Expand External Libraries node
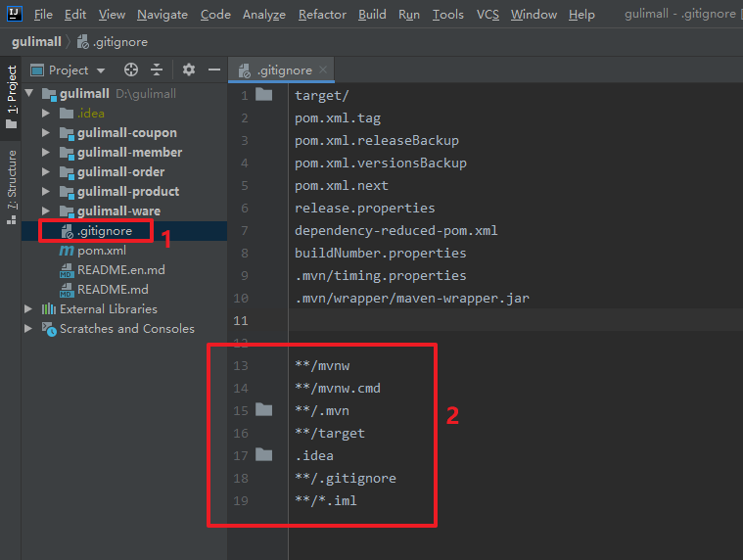Viewport: 743px width, 560px height. [28, 309]
